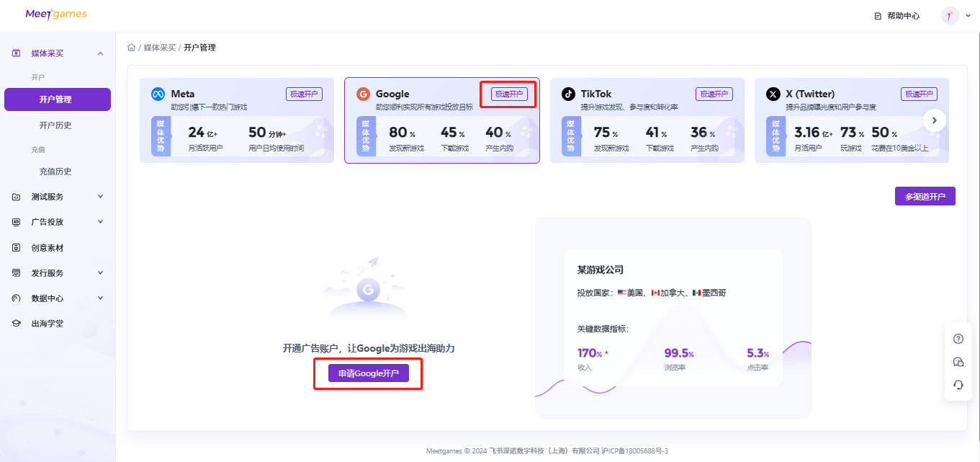Click the customer service headset icon
Screen dimensions: 980x462
click(x=958, y=384)
